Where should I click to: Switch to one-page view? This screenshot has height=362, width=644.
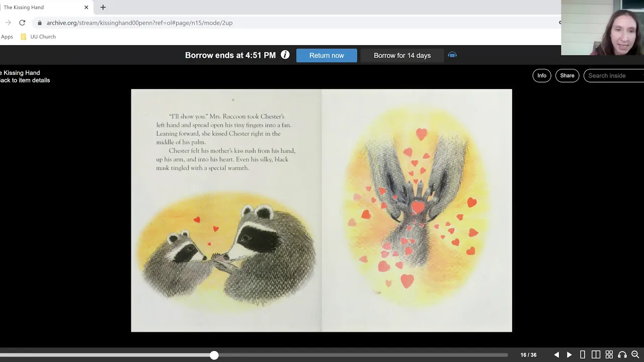(583, 355)
